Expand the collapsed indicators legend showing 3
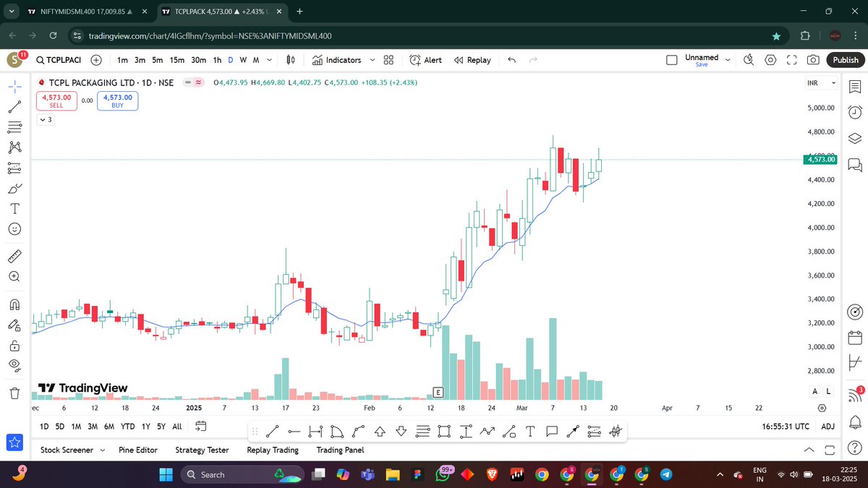 click(x=46, y=120)
